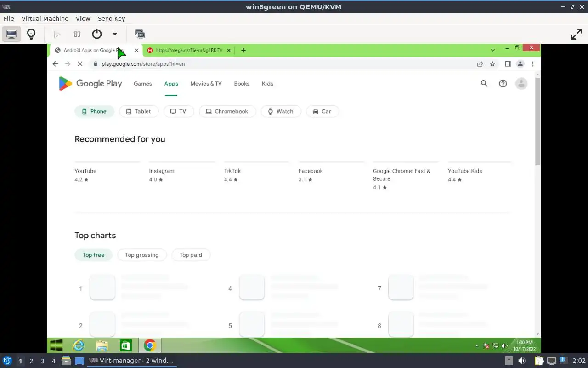Open File Explorer from Windows taskbar

click(102, 345)
